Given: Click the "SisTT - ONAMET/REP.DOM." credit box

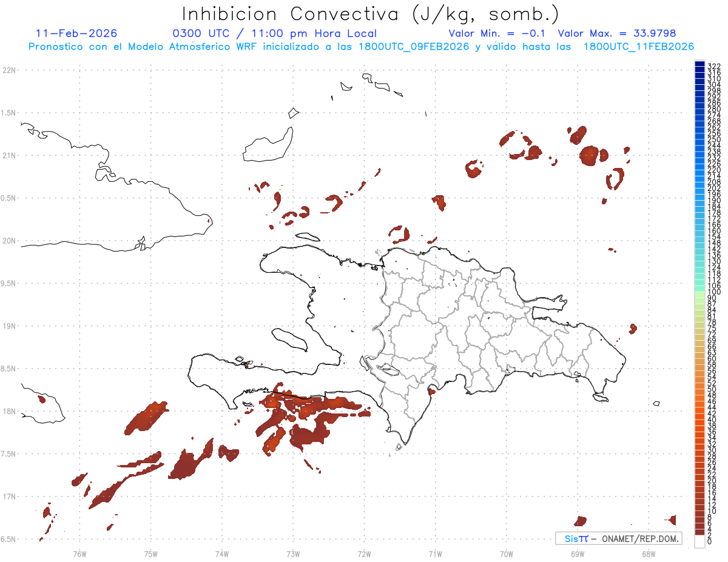Looking at the screenshot, I should point(619,538).
